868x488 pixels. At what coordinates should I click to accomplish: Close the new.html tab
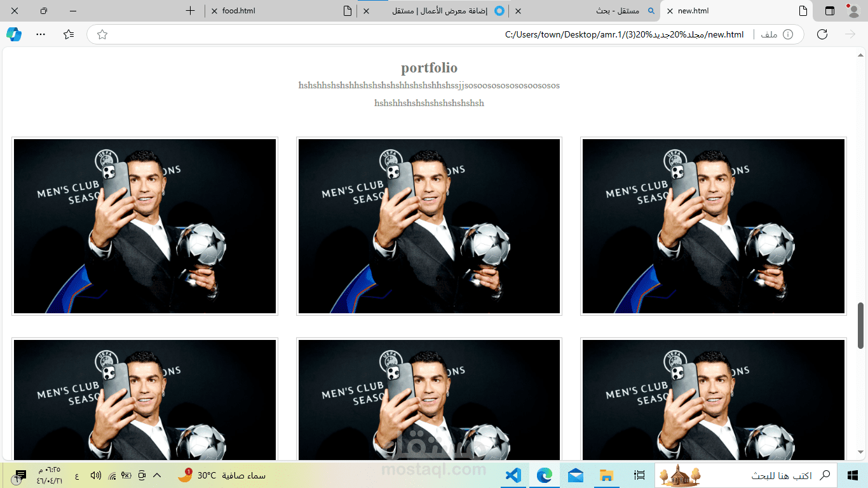(670, 11)
